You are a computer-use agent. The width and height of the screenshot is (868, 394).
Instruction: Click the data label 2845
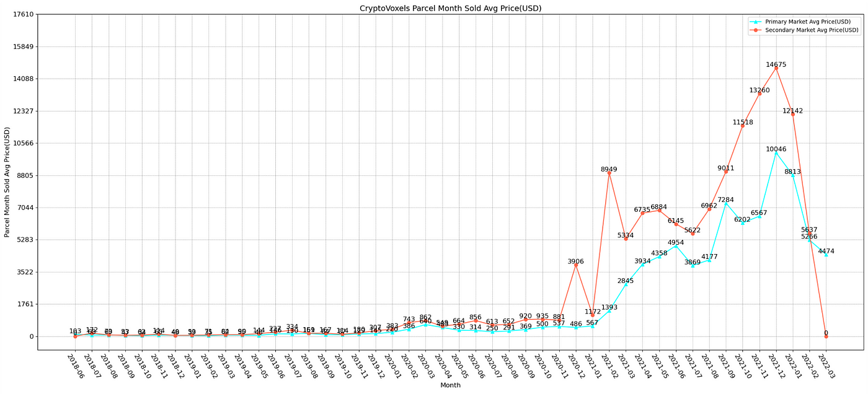626,281
